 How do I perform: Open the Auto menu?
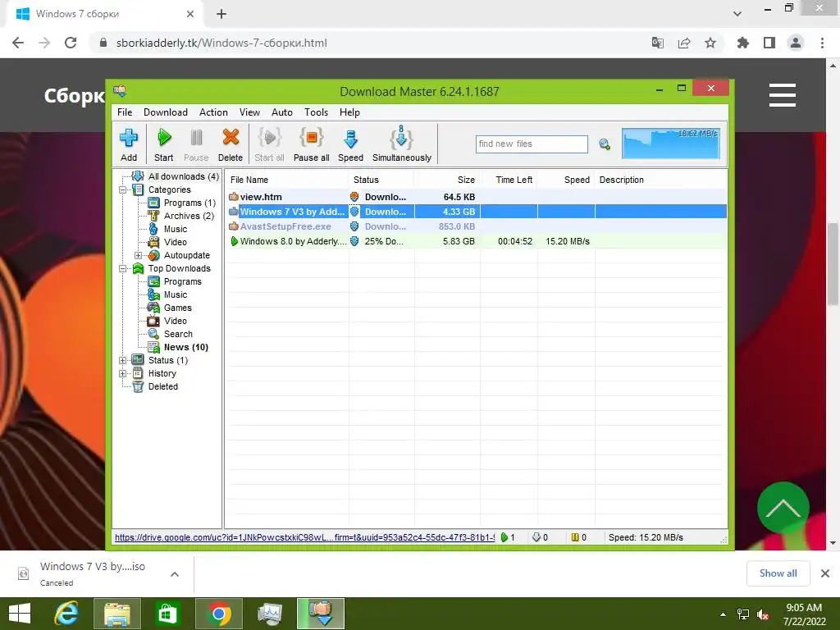click(282, 112)
